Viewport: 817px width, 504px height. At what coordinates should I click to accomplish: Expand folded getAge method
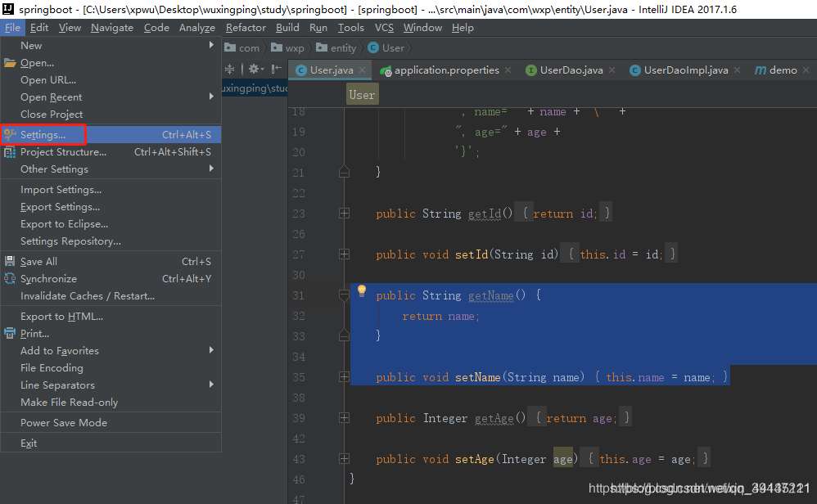pyautogui.click(x=344, y=417)
